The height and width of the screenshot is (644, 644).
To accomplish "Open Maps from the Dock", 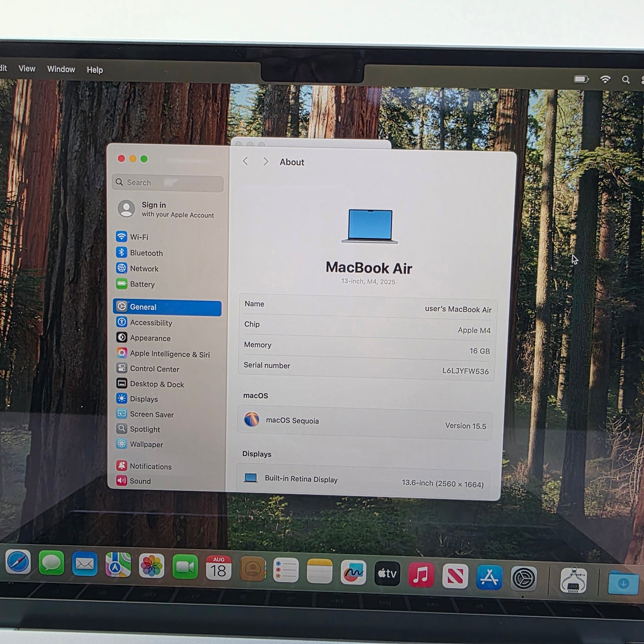I will (118, 565).
